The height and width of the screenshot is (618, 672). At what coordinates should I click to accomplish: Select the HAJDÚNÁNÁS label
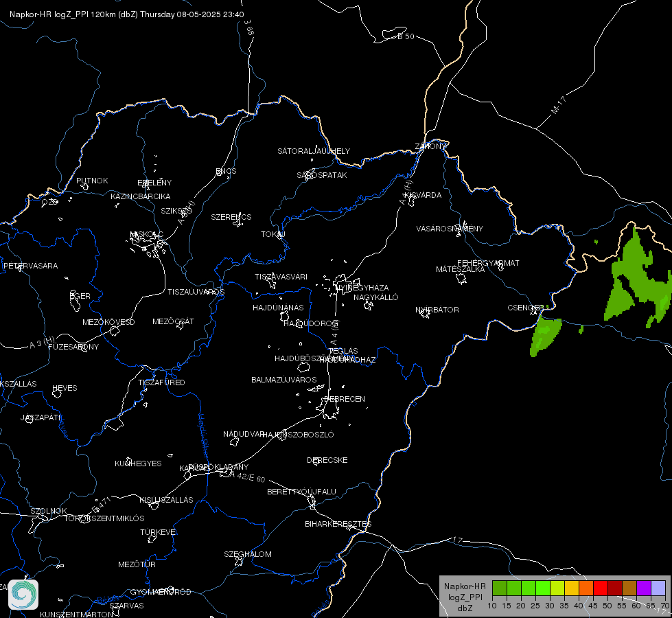click(x=278, y=308)
